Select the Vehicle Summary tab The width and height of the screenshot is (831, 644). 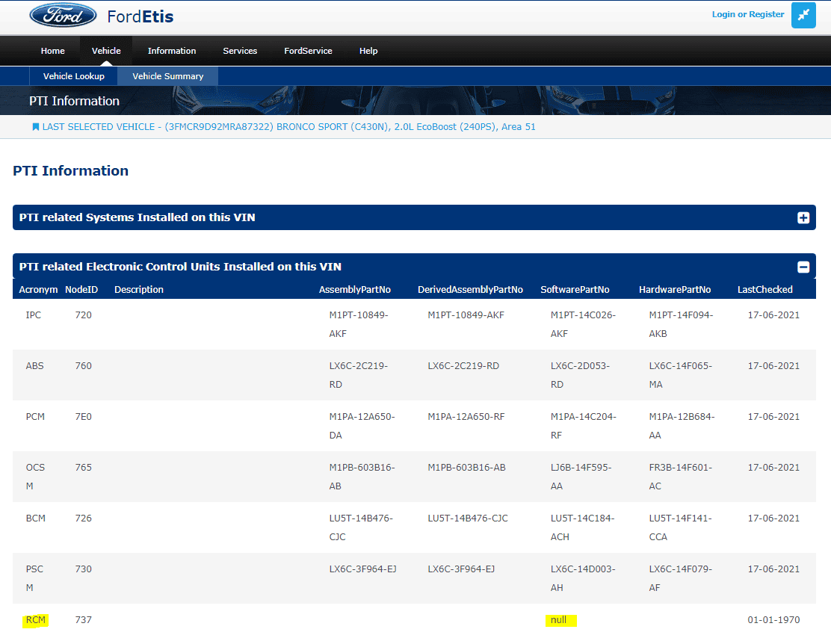(x=167, y=76)
